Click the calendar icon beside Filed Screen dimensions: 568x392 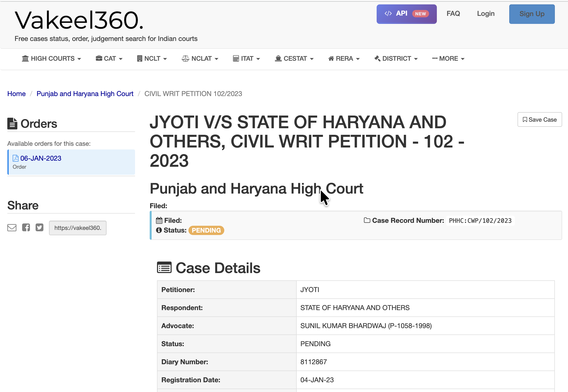pos(159,220)
